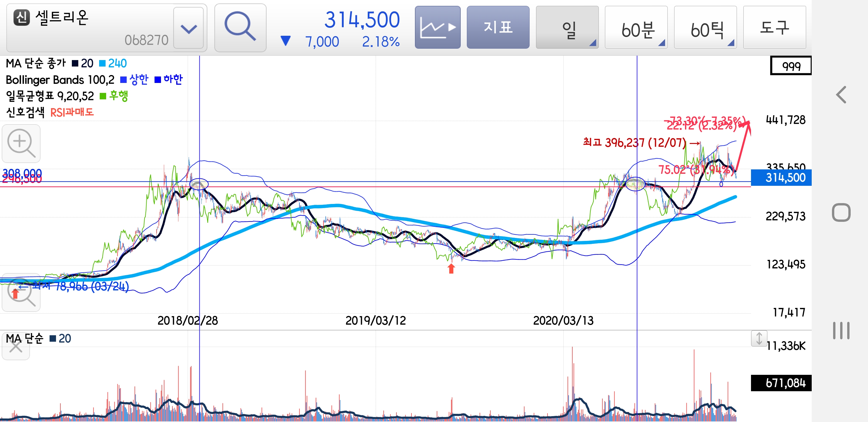Zoom in using the chart magnifier plus icon
Screen dimensions: 868x422
coord(21,144)
